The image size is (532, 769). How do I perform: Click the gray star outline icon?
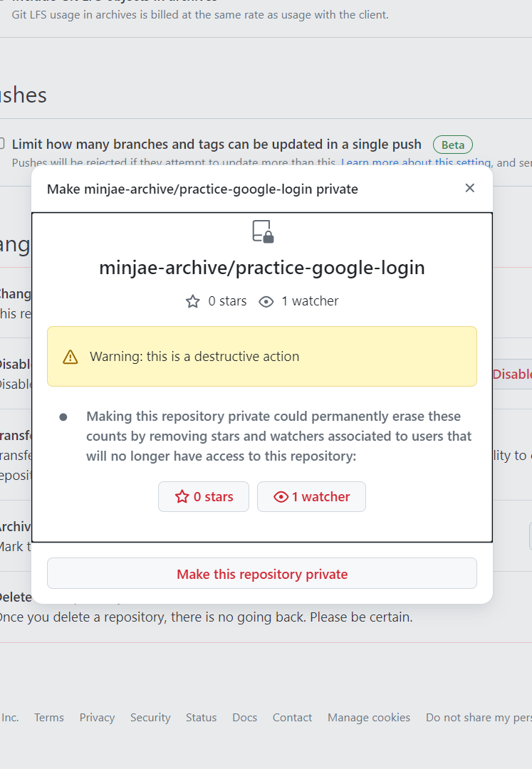click(193, 301)
